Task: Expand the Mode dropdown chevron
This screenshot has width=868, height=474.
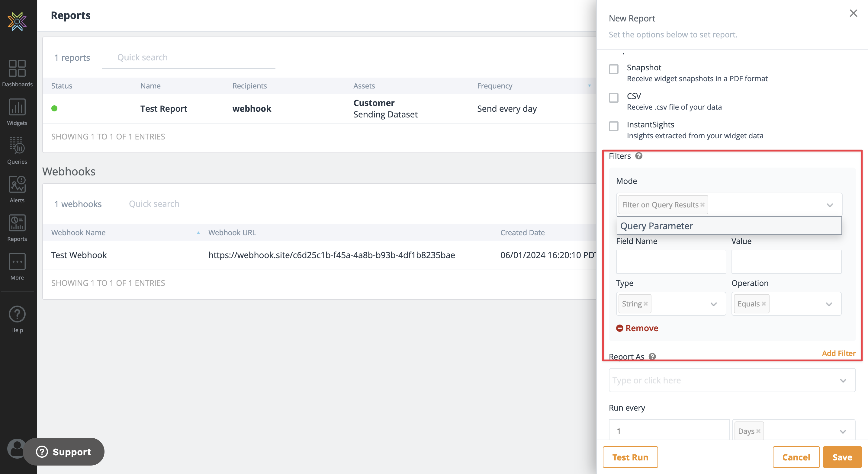Action: click(x=830, y=205)
